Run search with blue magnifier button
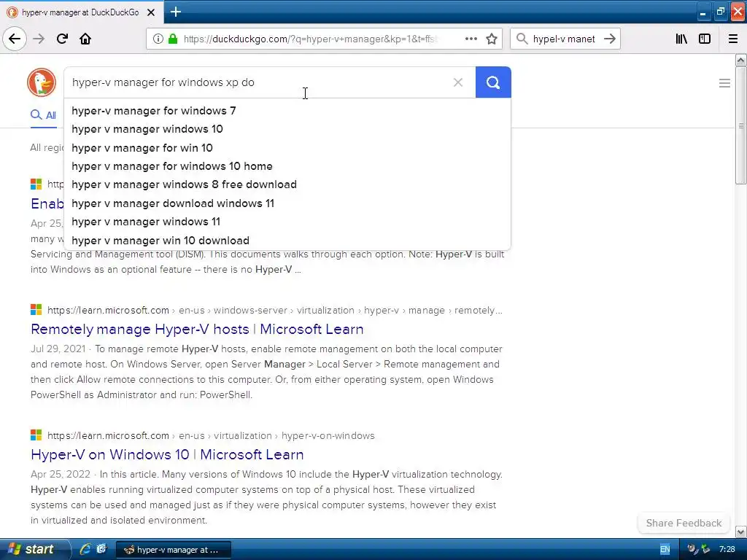This screenshot has height=560, width=747. [493, 82]
